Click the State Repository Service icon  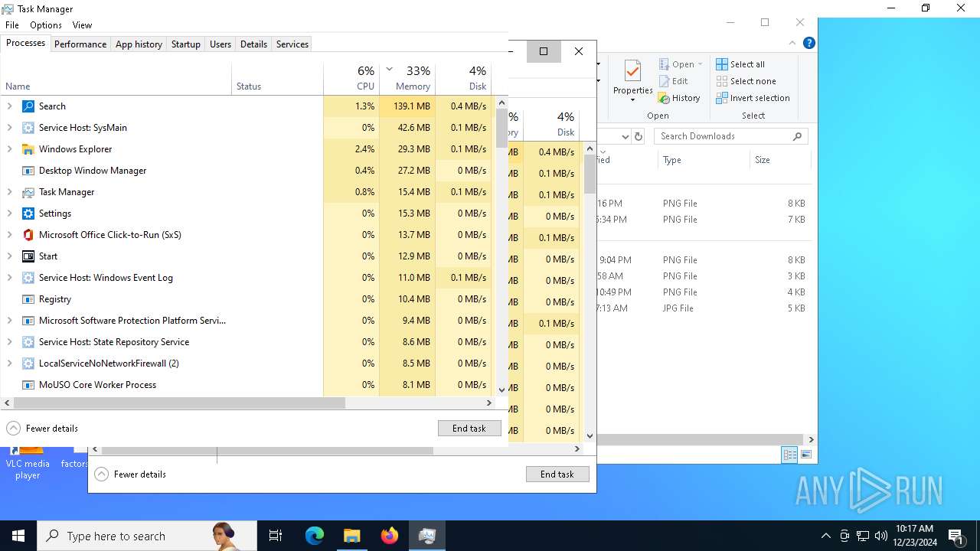click(28, 342)
